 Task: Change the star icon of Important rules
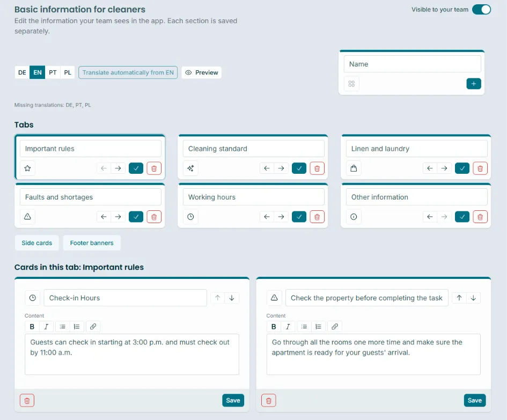tap(27, 168)
